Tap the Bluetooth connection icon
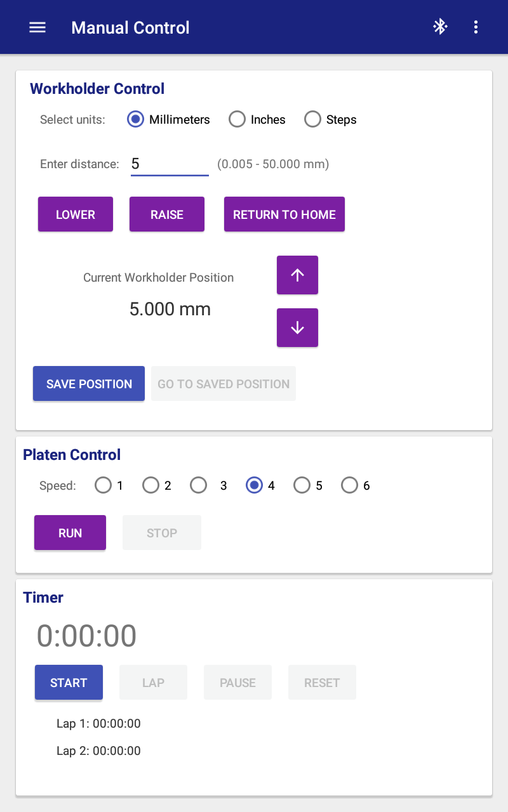 (440, 27)
